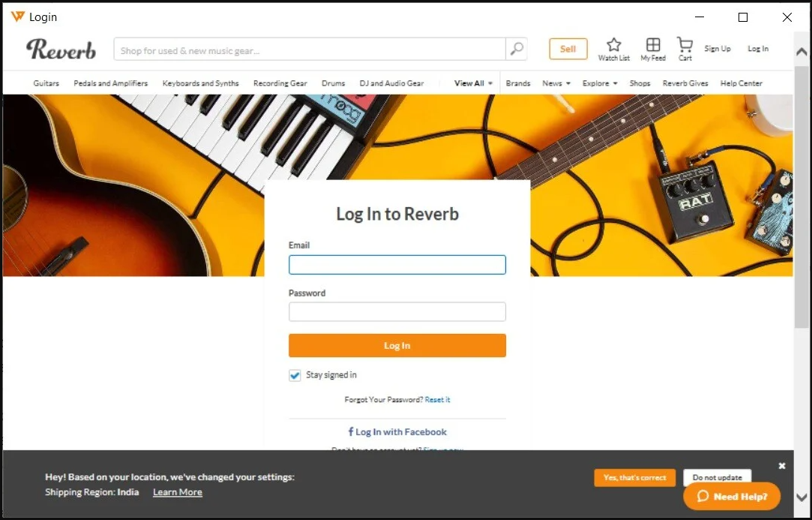Screen dimensions: 812x520
Task: Click the Need Help? chat bubble
Action: pyautogui.click(x=732, y=496)
